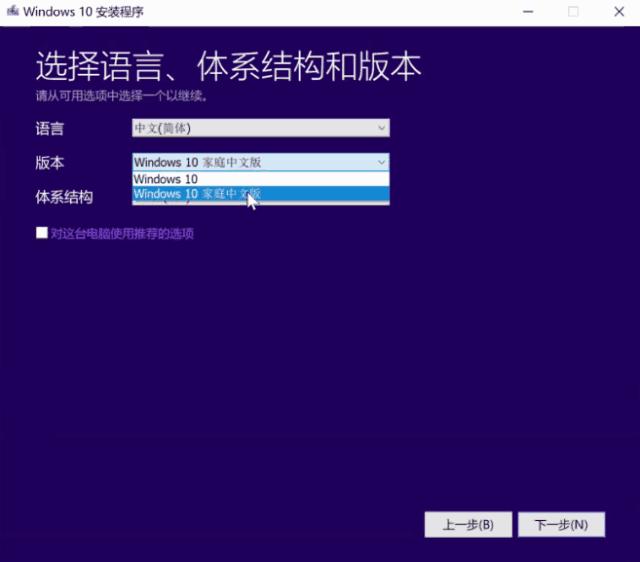This screenshot has height=562, width=640.
Task: Toggle the recommended options for this PC checkbox
Action: coord(42,233)
